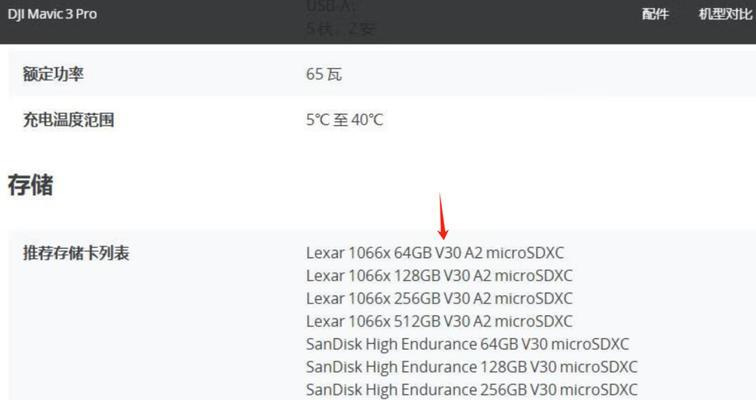The image size is (756, 400).
Task: Click the 推荐存储卡列表 label
Action: 76,253
